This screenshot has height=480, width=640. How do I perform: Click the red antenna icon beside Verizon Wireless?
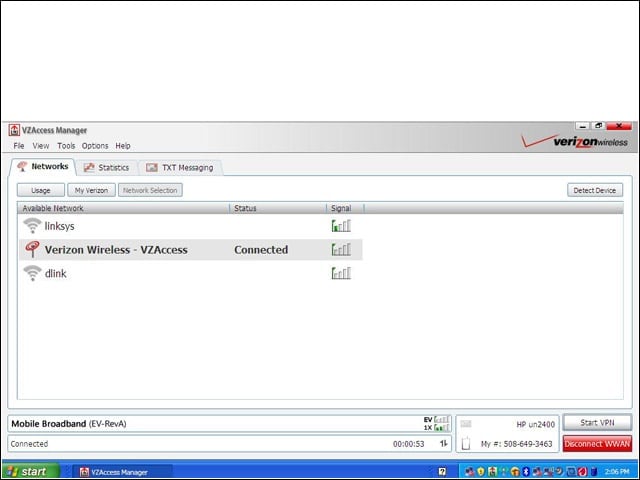32,249
